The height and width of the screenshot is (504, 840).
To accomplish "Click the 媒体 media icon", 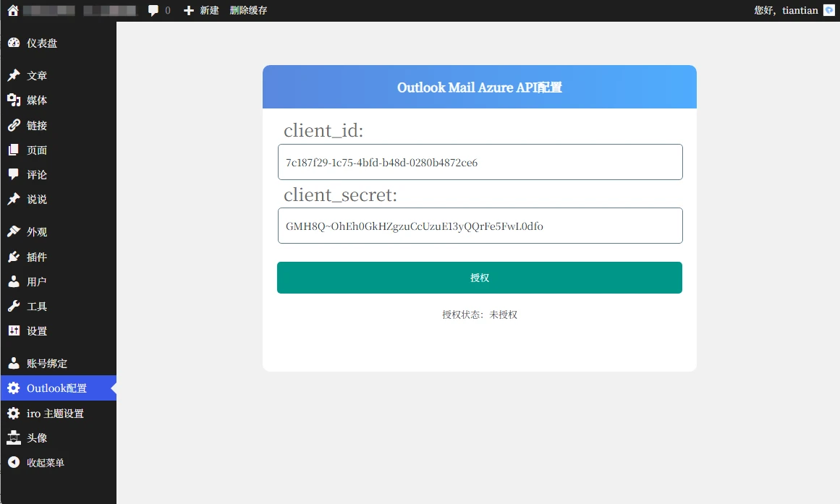I will [x=14, y=101].
